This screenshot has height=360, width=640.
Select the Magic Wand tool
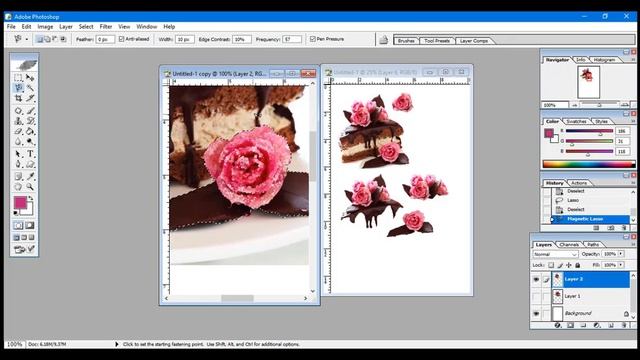(30, 88)
